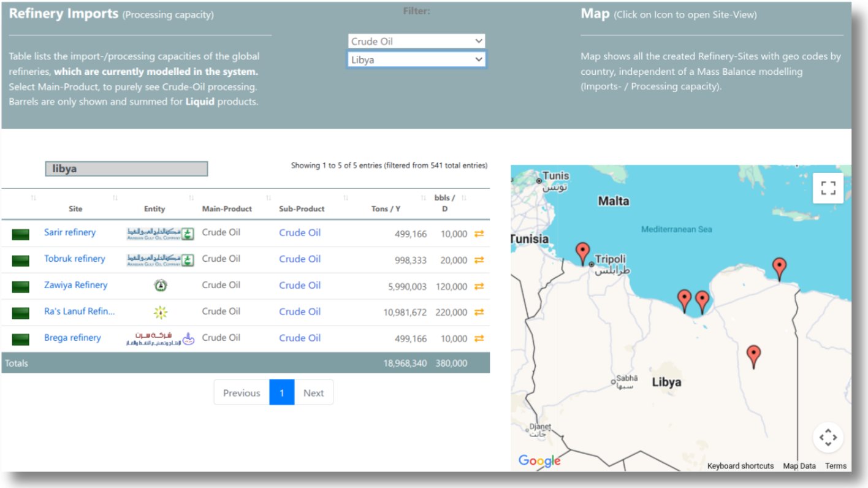Click the Libyan flag in Brega refinery row
Image resolution: width=868 pixels, height=488 pixels.
point(20,339)
